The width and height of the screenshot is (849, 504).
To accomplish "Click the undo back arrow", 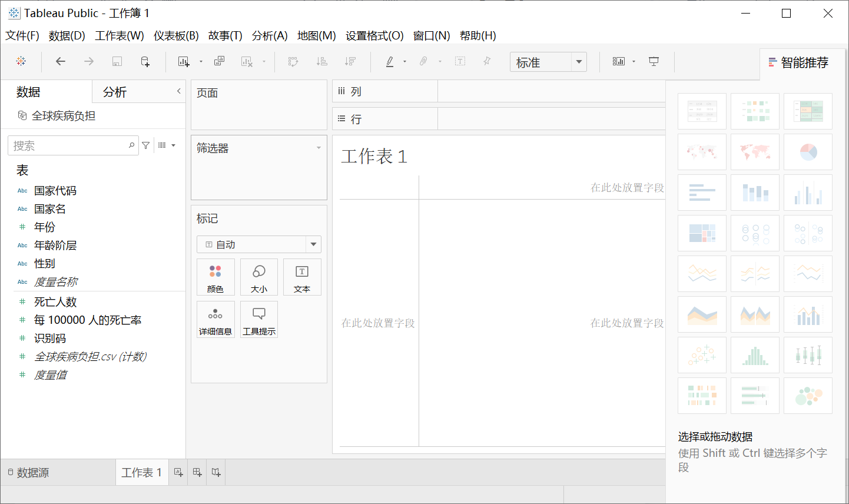I will click(60, 61).
